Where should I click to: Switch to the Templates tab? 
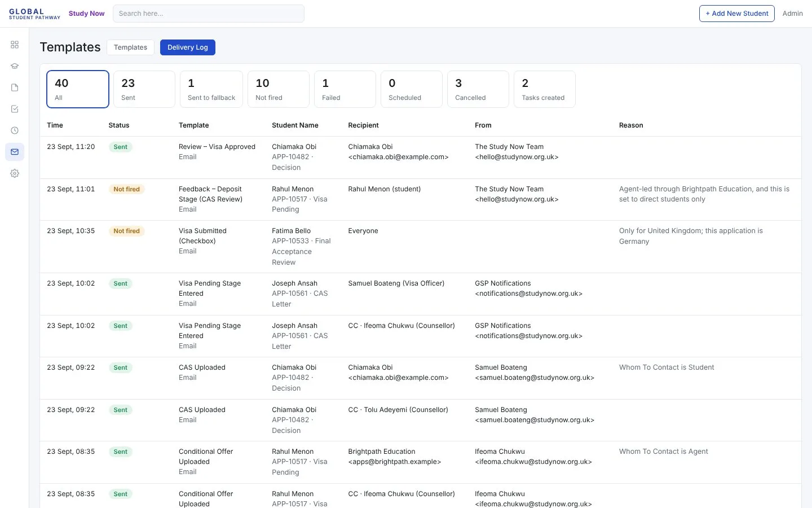[130, 47]
